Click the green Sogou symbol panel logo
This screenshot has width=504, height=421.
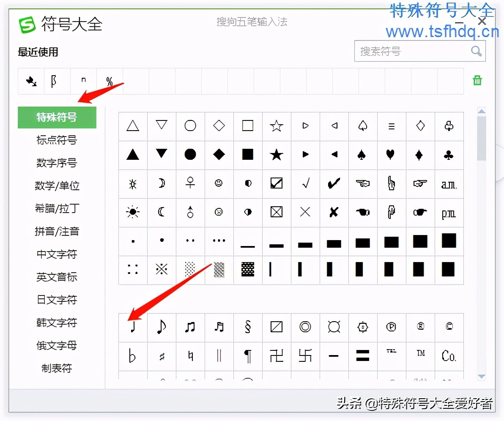26,25
